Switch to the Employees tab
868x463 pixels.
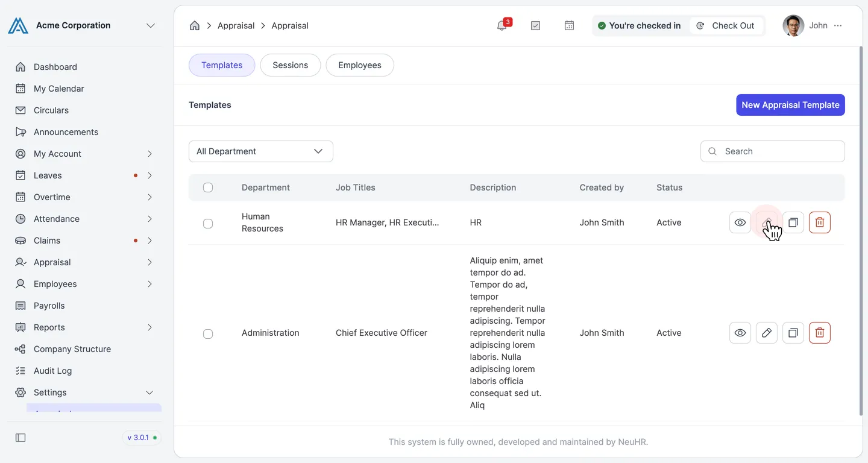pyautogui.click(x=360, y=65)
